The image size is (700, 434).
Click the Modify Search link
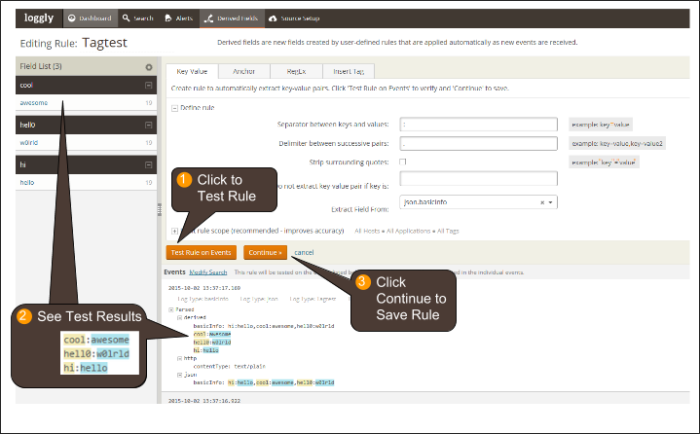pos(209,272)
